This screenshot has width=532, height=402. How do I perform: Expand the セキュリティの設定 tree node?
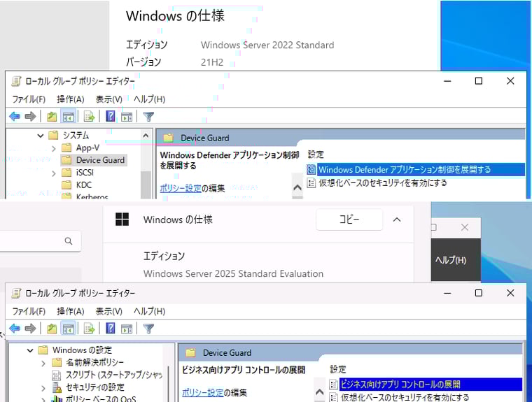(43, 388)
